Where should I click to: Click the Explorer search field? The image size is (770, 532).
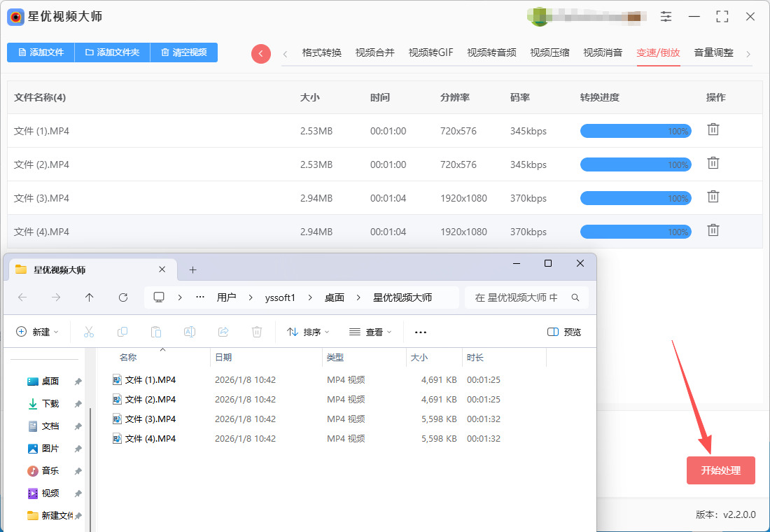click(x=521, y=297)
